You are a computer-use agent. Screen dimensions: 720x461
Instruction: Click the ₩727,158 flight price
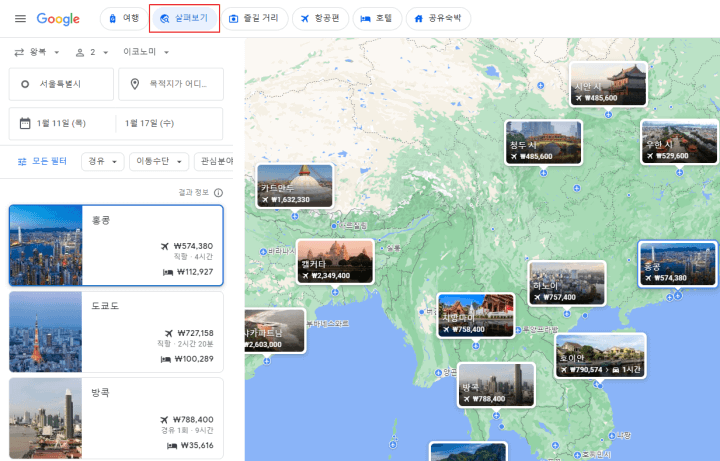pos(195,333)
